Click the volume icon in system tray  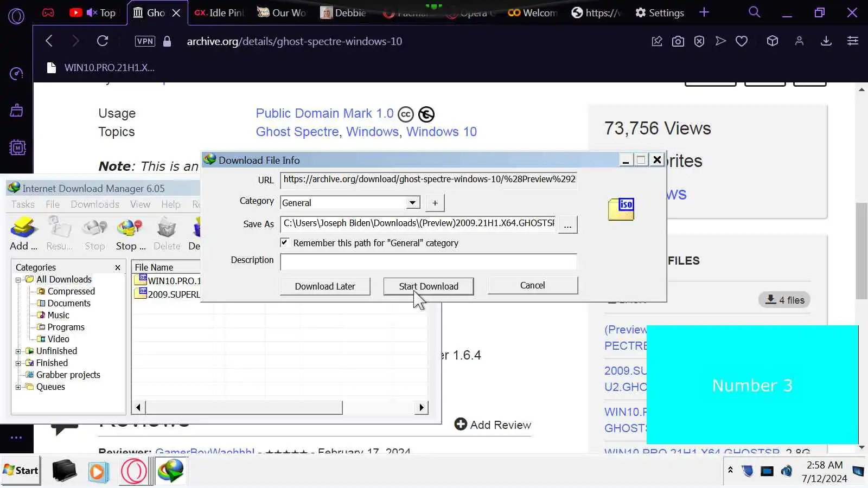[787, 471]
